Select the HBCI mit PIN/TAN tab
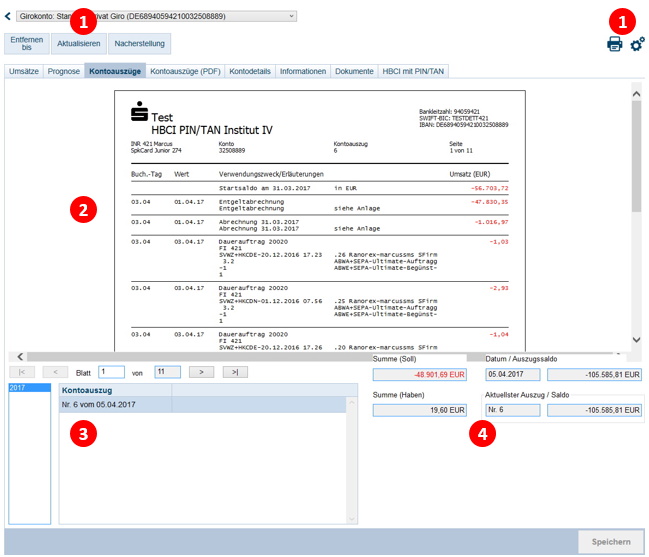This screenshot has width=649, height=557. pyautogui.click(x=415, y=72)
